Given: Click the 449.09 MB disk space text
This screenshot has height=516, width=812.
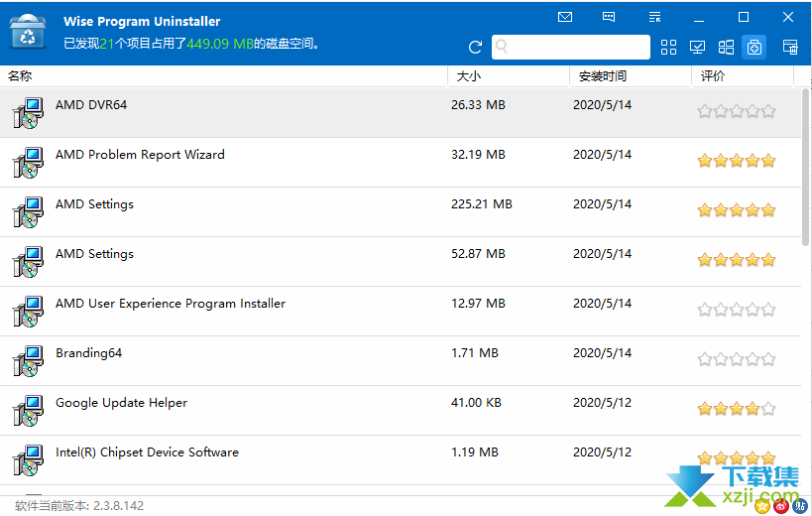Looking at the screenshot, I should point(219,44).
